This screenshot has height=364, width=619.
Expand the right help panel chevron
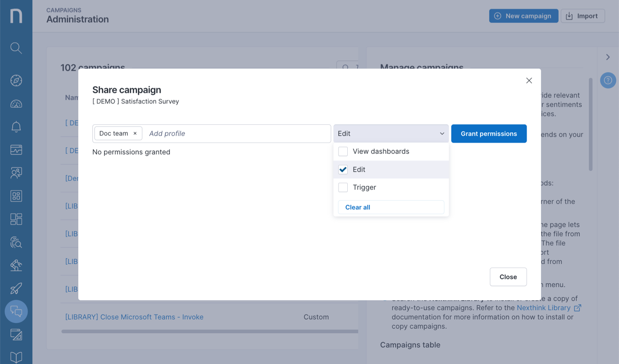[608, 57]
